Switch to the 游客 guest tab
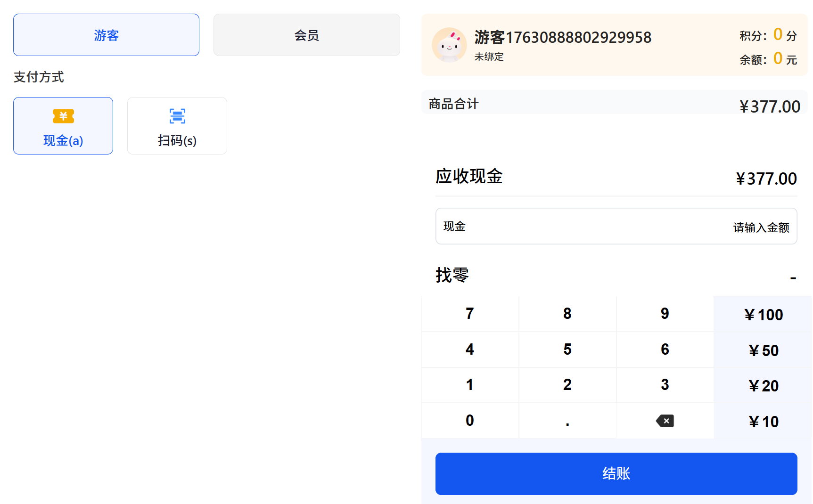Screen dimensions: 813x504 [x=106, y=35]
